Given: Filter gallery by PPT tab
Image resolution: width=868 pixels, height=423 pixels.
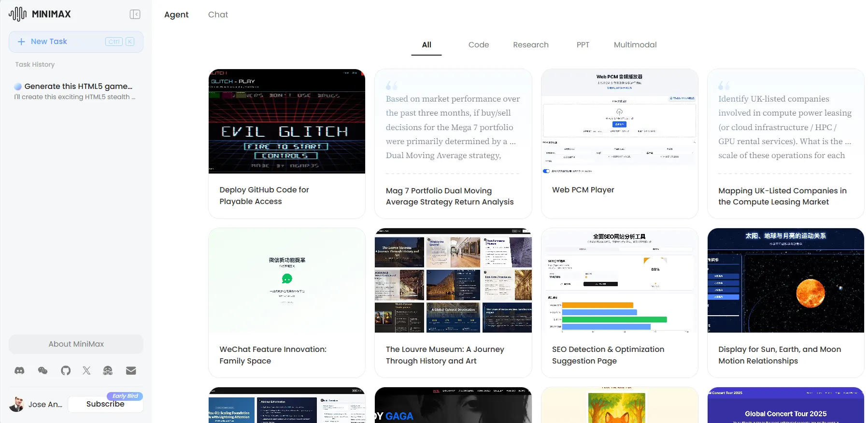Looking at the screenshot, I should coord(583,44).
